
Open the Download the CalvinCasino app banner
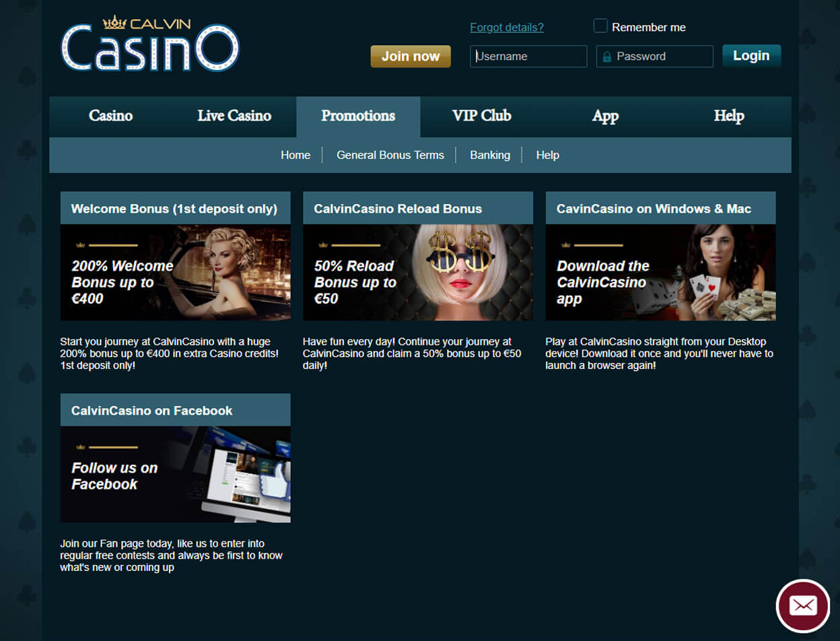pos(660,273)
